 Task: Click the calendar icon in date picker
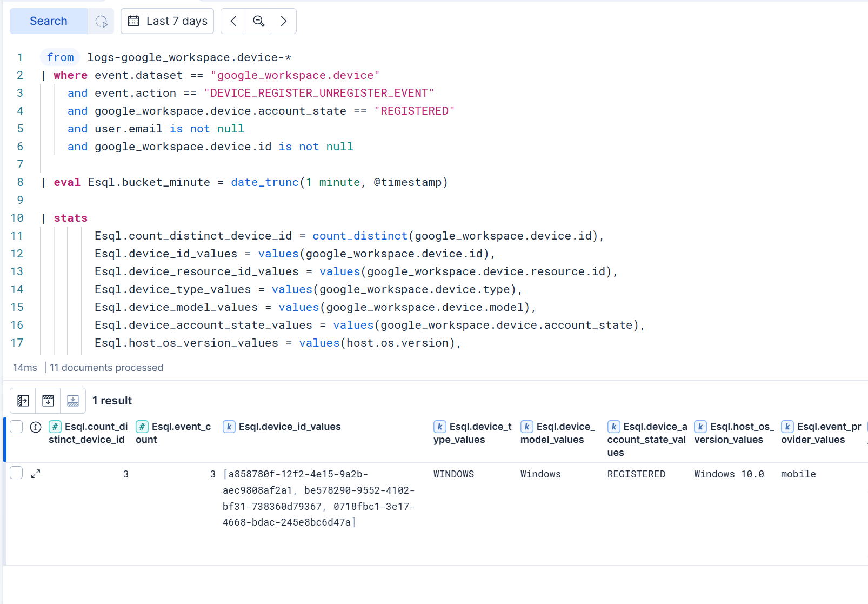click(x=133, y=21)
